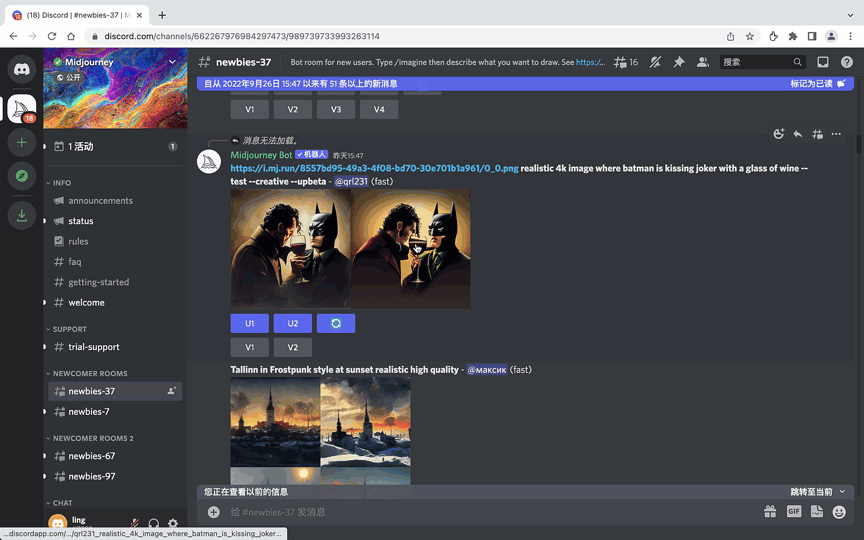
Task: Open gift Nitro icon
Action: [x=770, y=512]
